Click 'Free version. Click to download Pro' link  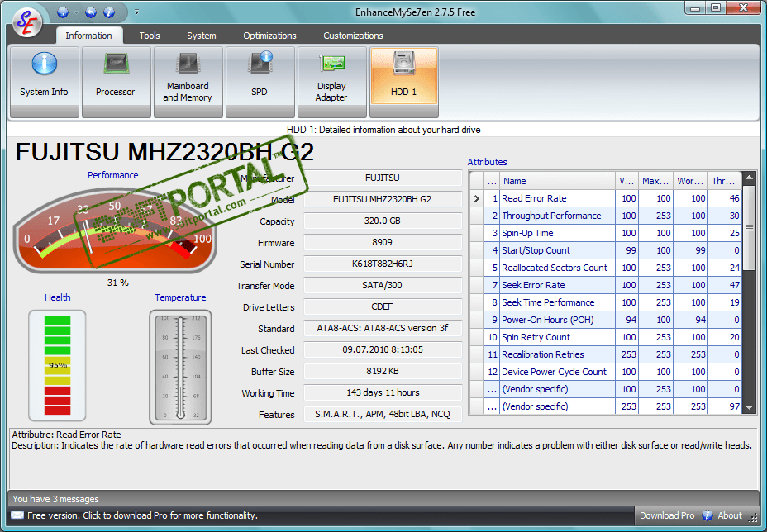click(142, 515)
